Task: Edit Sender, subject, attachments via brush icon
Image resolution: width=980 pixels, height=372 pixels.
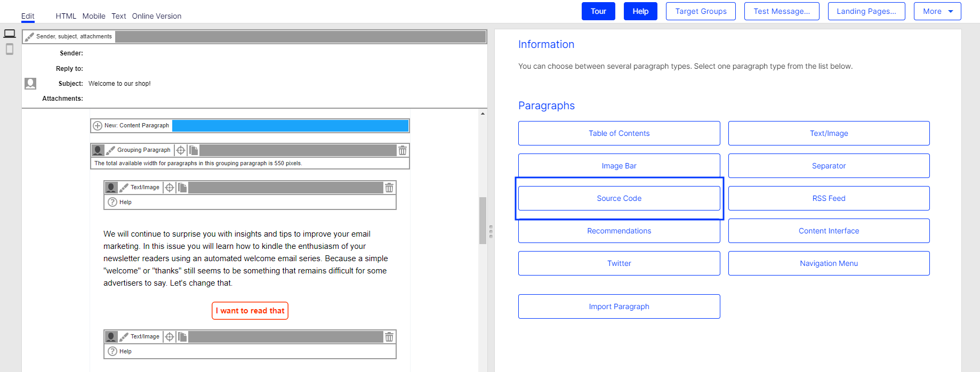Action: click(x=29, y=37)
